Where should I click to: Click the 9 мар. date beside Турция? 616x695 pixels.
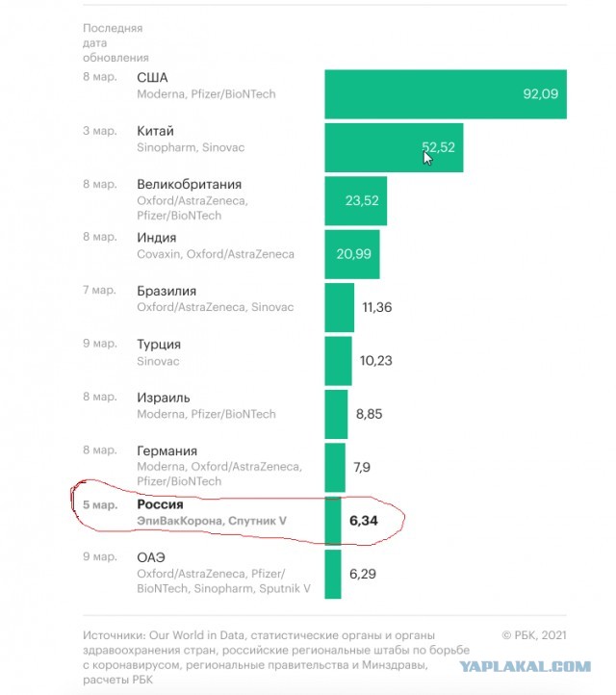coord(100,344)
